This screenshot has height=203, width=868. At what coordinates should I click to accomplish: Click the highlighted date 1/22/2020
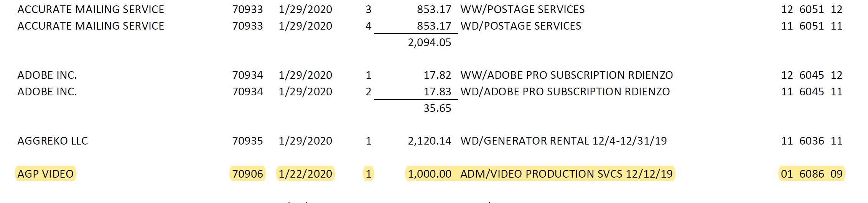(x=305, y=174)
